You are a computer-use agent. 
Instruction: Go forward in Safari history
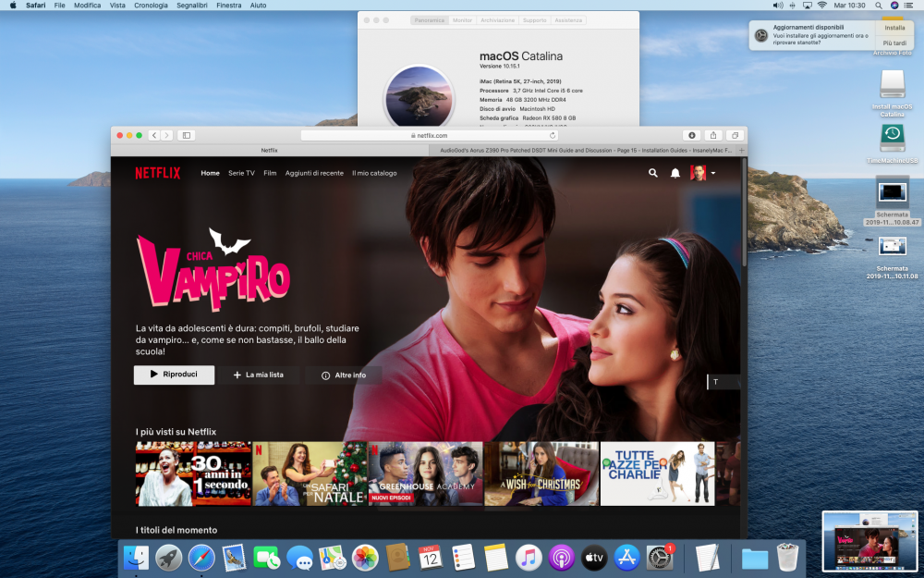click(x=166, y=135)
